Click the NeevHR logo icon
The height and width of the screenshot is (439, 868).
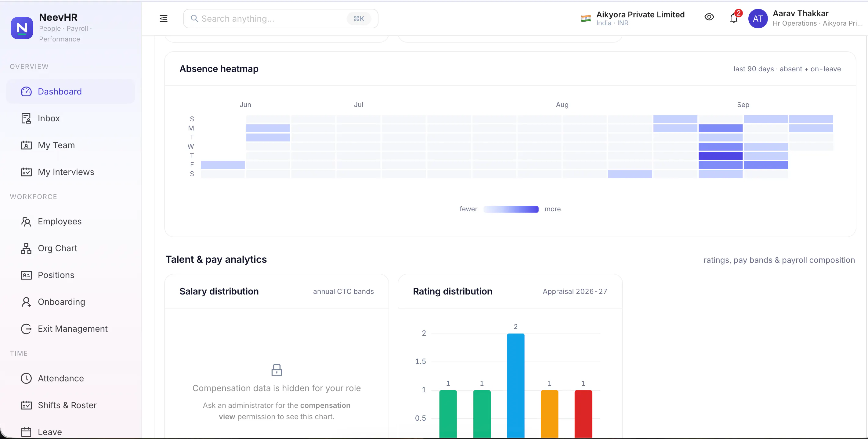(22, 28)
